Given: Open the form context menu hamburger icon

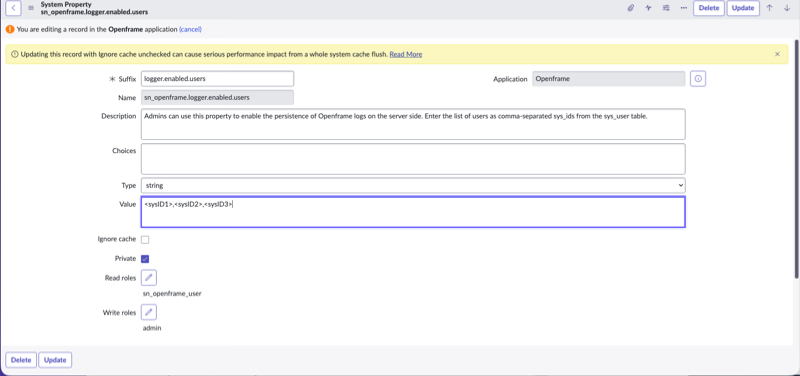Looking at the screenshot, I should pyautogui.click(x=31, y=8).
